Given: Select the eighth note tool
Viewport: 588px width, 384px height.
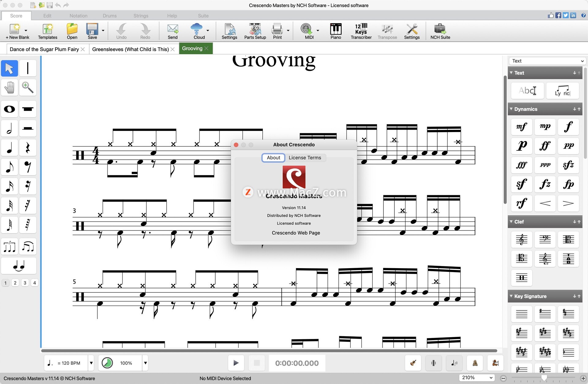Looking at the screenshot, I should tap(9, 167).
